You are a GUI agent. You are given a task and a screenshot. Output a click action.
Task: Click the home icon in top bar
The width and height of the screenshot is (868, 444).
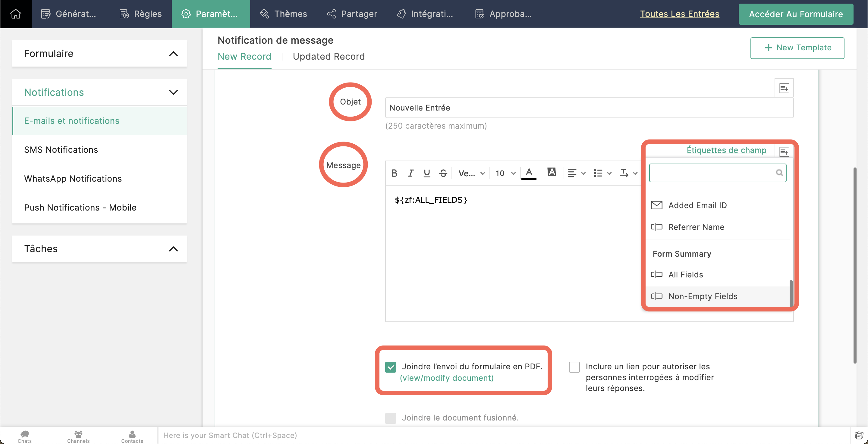15,14
